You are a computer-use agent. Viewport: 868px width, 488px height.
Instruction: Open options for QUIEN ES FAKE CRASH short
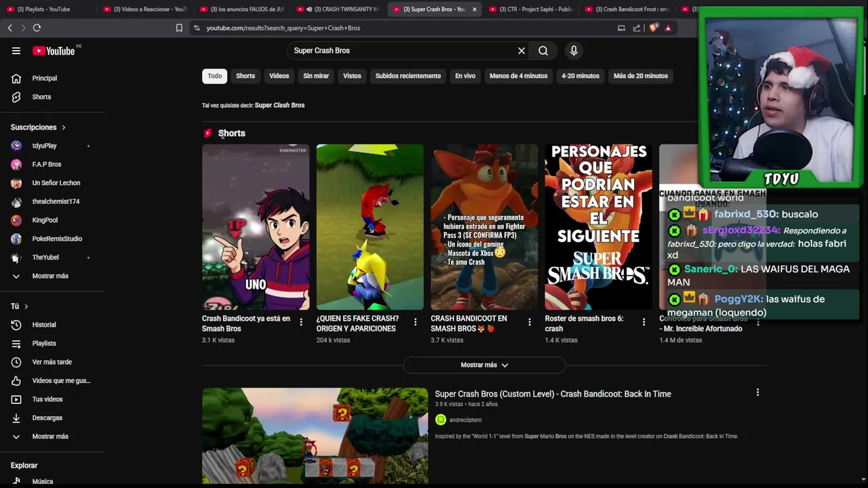tap(415, 323)
